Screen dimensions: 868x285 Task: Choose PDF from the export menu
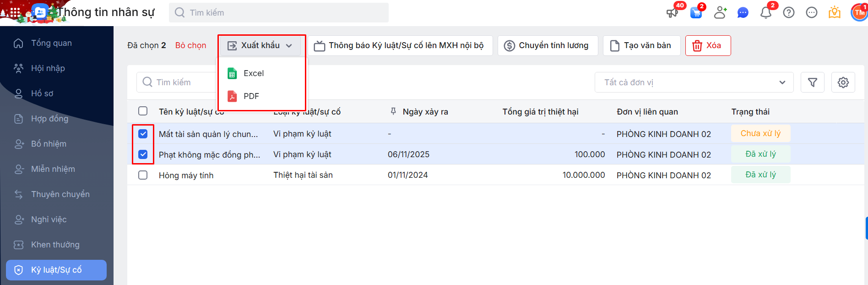[262, 96]
